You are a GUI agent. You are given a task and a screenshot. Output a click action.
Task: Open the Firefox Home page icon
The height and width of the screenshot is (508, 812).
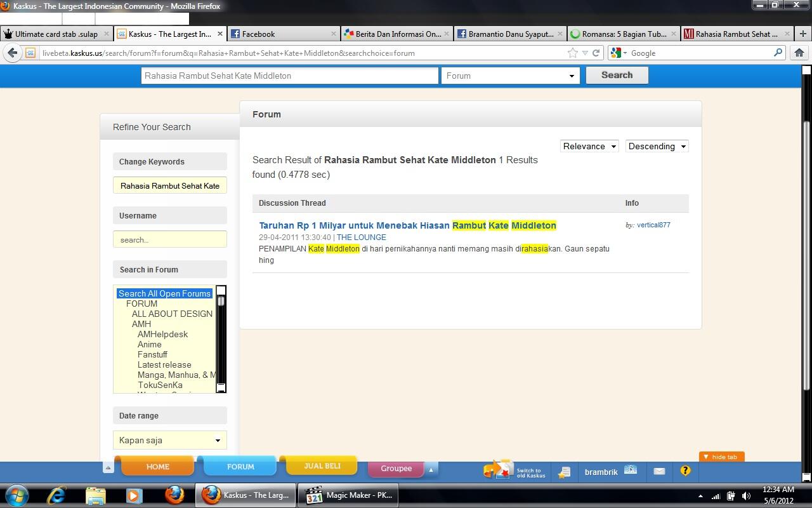point(799,53)
